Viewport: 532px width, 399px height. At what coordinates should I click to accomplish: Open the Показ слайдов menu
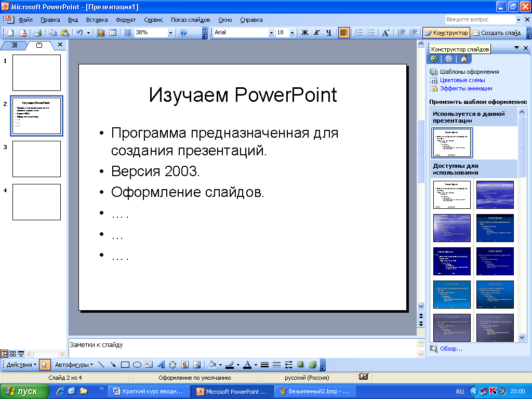tap(190, 20)
